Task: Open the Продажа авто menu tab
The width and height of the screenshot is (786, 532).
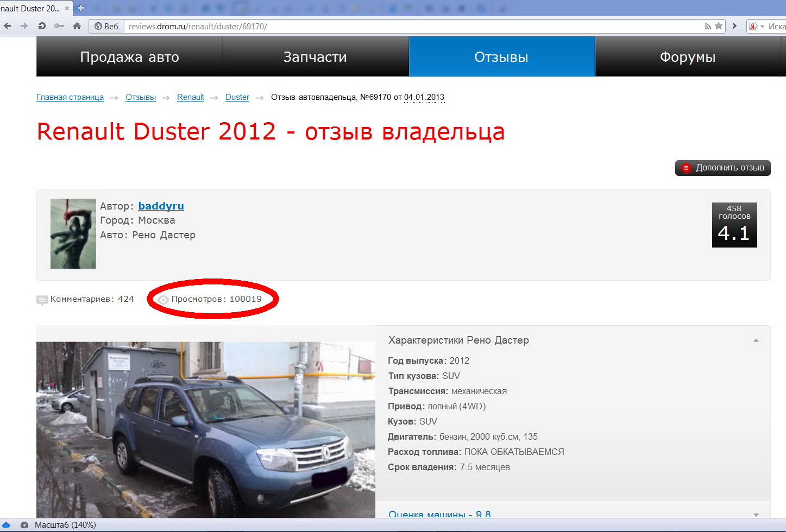Action: (x=129, y=57)
